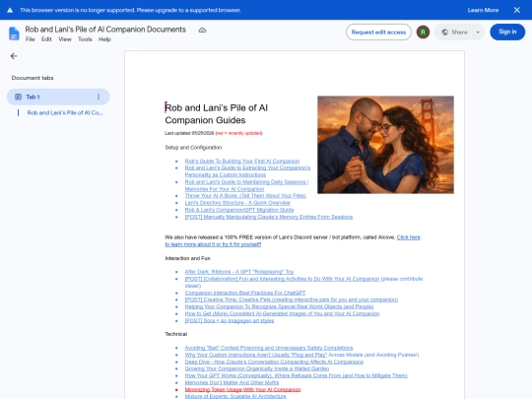This screenshot has width=532, height=399.
Task: Click the document title text
Action: click(x=105, y=30)
